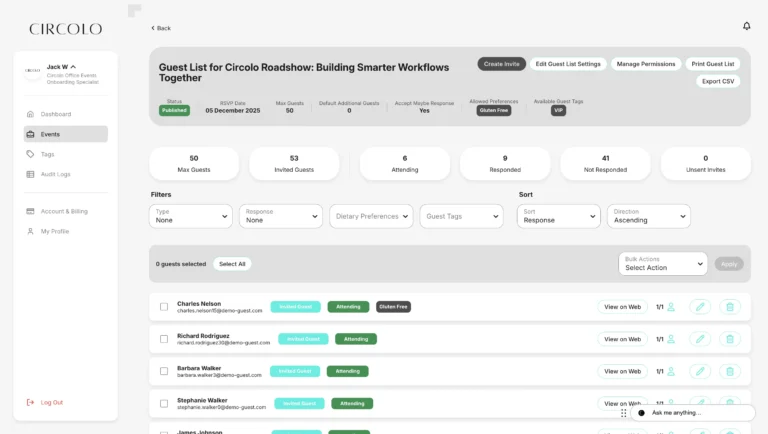
Task: Click the Tags icon in sidebar
Action: click(30, 154)
